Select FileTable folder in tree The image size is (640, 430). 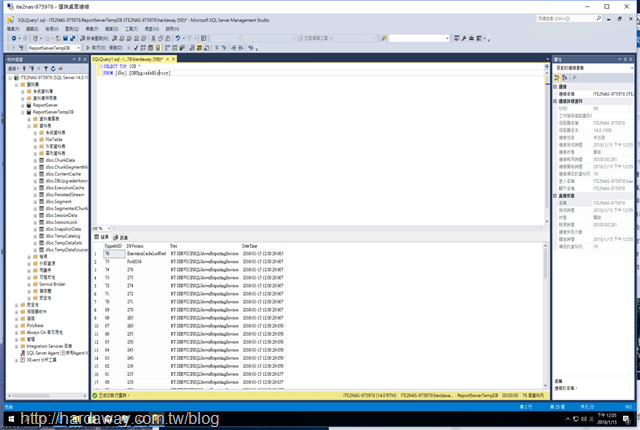coord(54,140)
